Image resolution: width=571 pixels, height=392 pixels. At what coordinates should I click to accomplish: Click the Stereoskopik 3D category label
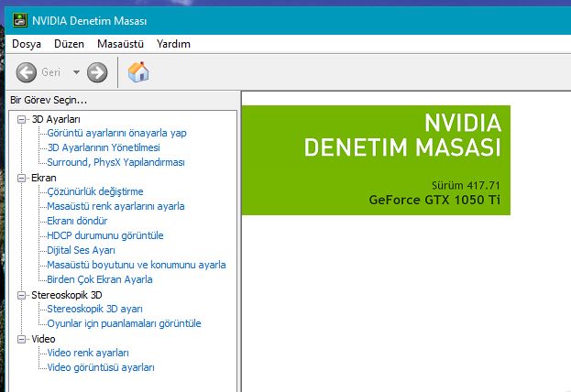[67, 295]
